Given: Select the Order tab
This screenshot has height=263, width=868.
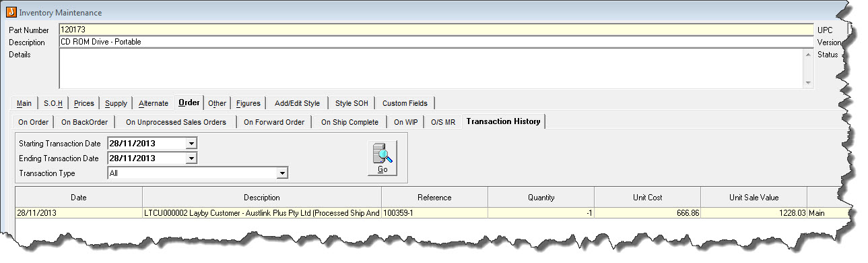Looking at the screenshot, I should (x=189, y=103).
